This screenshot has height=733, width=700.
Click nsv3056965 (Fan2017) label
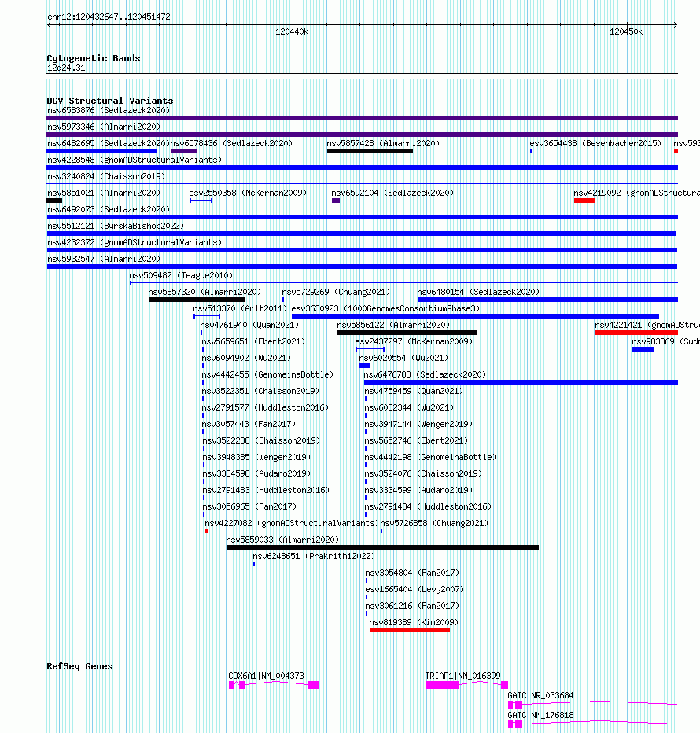[249, 506]
